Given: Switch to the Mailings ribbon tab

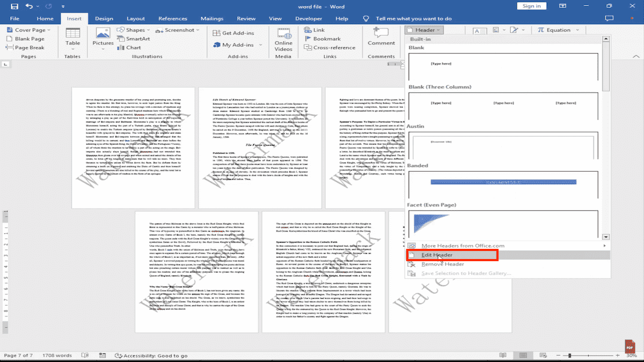Looking at the screenshot, I should point(212,18).
